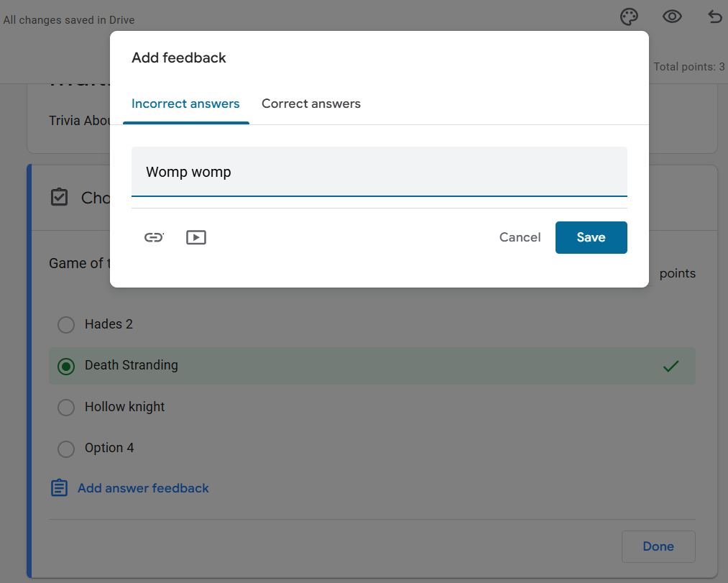Click the points label next to question

pos(678,274)
